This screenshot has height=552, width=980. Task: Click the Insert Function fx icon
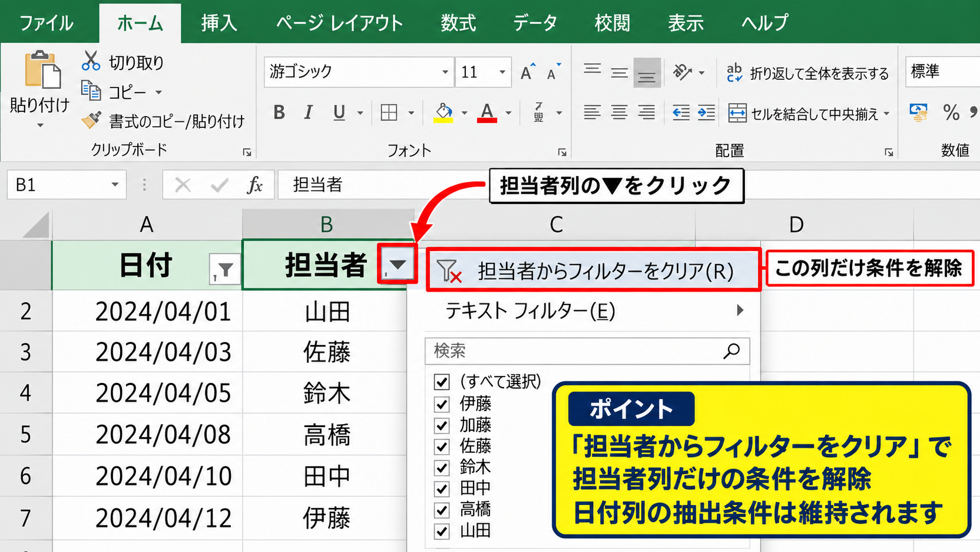(x=254, y=185)
